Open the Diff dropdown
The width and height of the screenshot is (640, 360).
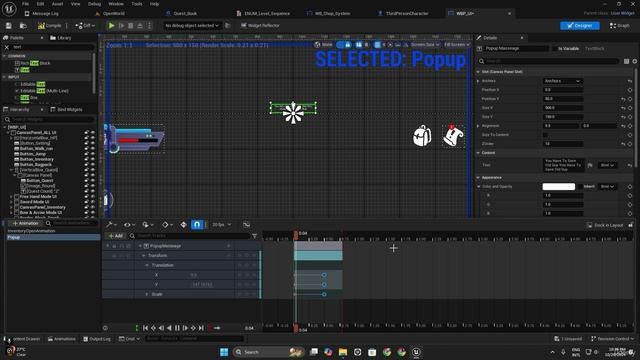click(x=85, y=26)
